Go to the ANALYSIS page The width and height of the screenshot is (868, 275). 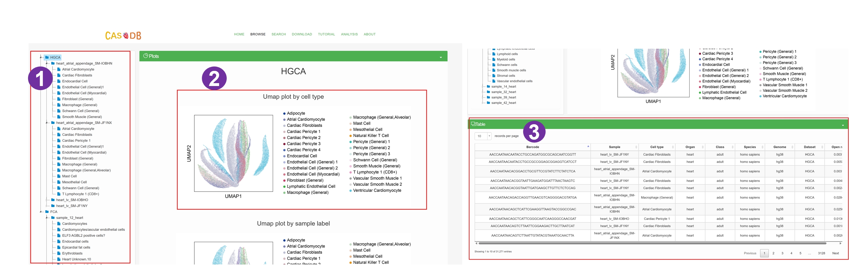349,34
